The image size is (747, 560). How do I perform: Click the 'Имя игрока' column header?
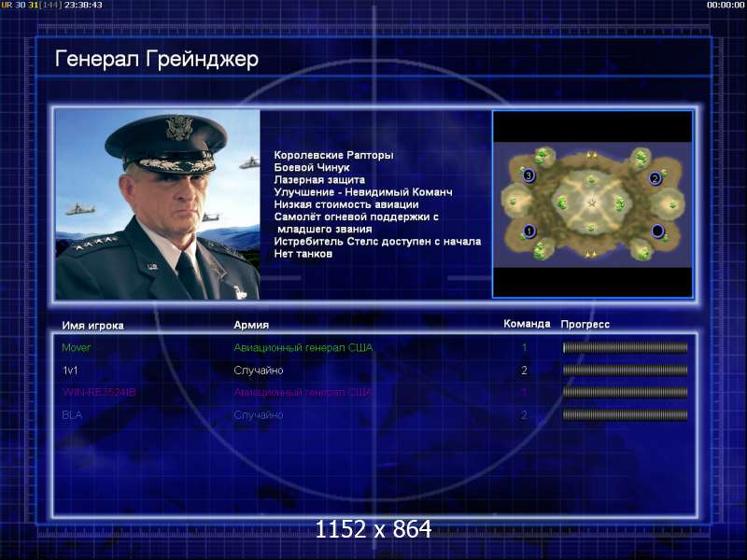[x=92, y=326]
